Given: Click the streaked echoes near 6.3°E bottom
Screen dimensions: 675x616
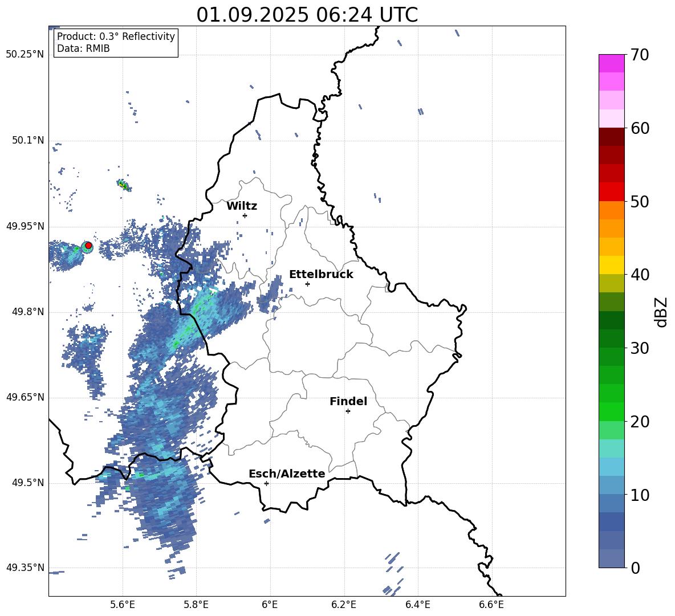Looking at the screenshot, I should [x=394, y=573].
